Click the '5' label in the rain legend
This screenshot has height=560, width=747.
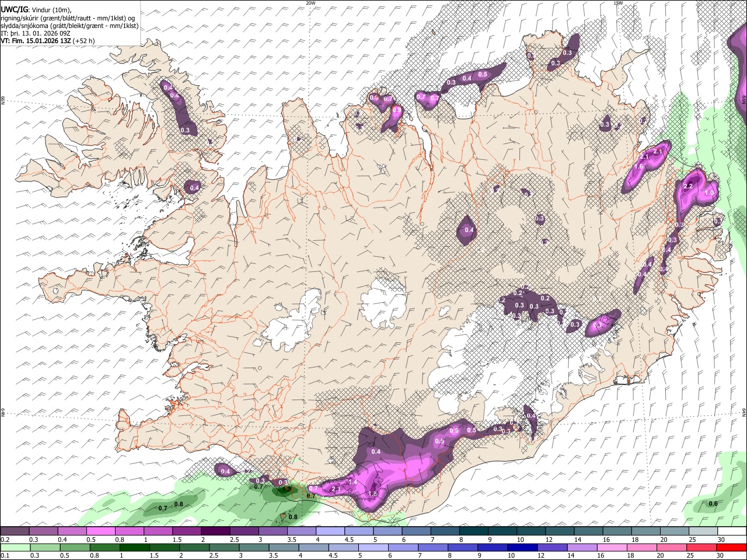(360, 555)
